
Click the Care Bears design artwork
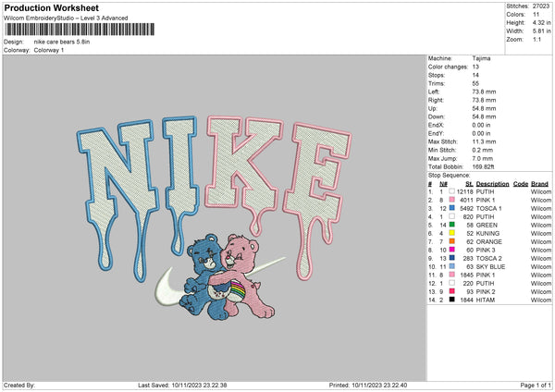tap(227, 276)
